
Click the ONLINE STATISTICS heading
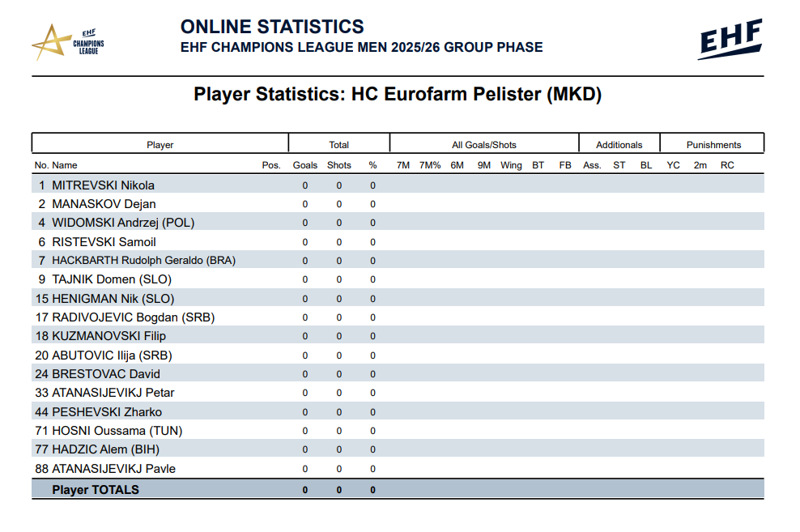pos(272,28)
